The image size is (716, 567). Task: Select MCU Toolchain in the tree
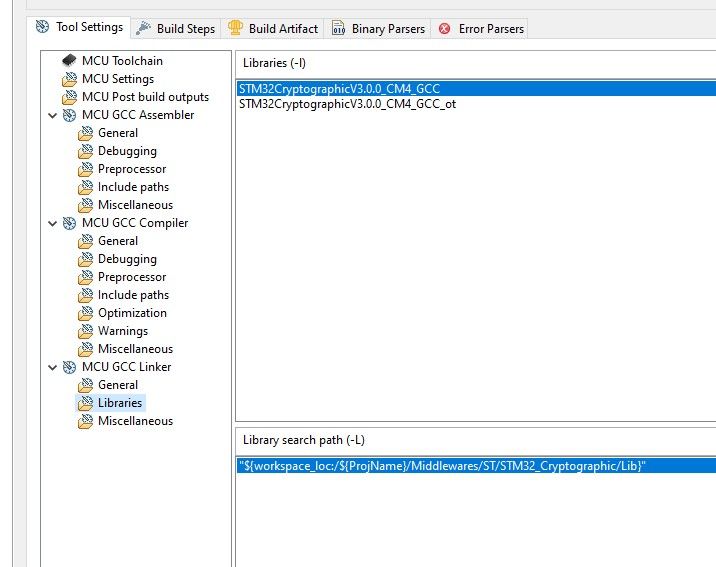coord(122,61)
